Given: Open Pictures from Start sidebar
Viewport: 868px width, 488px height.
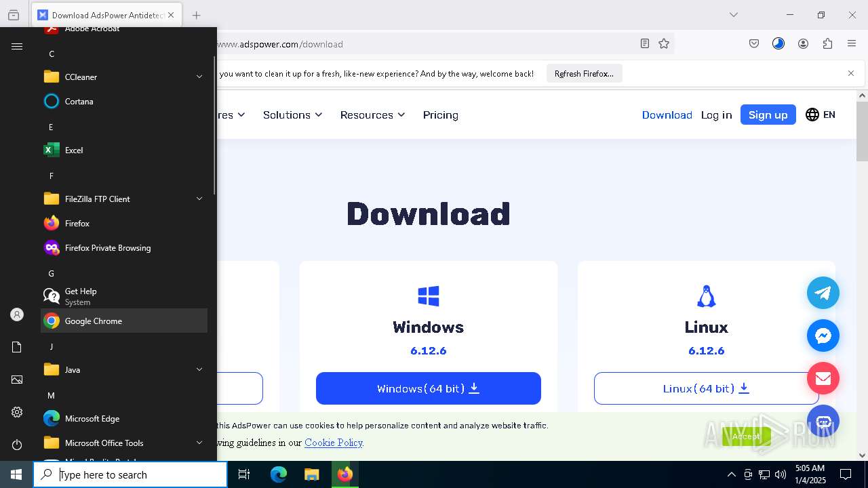Looking at the screenshot, I should 17,380.
